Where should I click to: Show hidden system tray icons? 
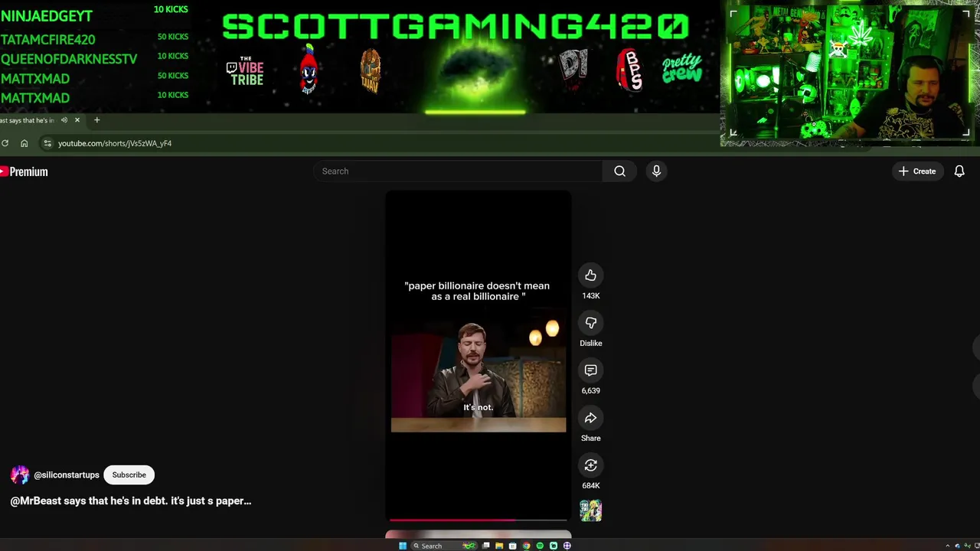[947, 546]
